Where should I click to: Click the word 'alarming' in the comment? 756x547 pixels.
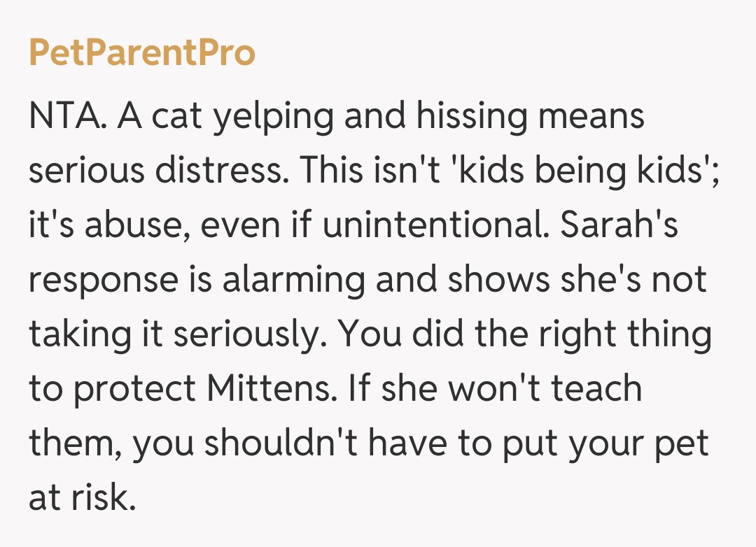295,280
